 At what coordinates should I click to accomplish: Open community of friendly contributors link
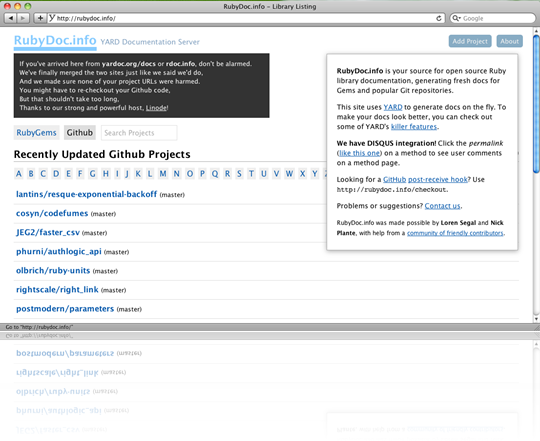pyautogui.click(x=455, y=233)
